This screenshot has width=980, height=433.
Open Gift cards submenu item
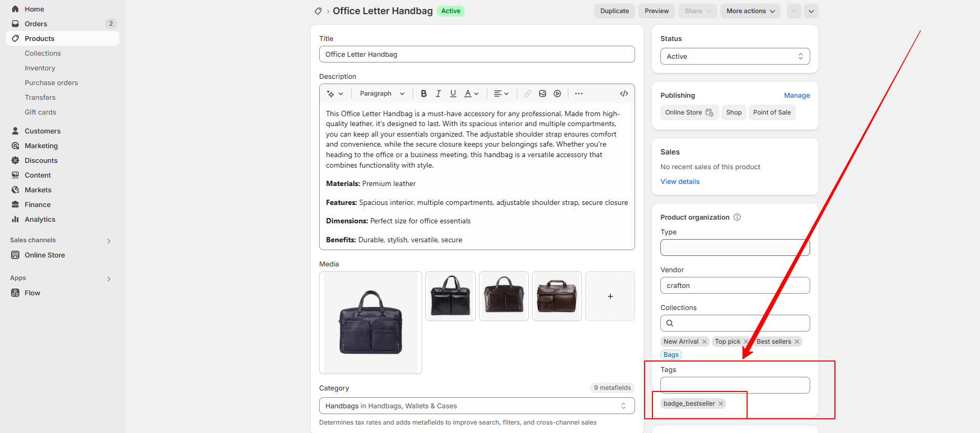coord(40,112)
